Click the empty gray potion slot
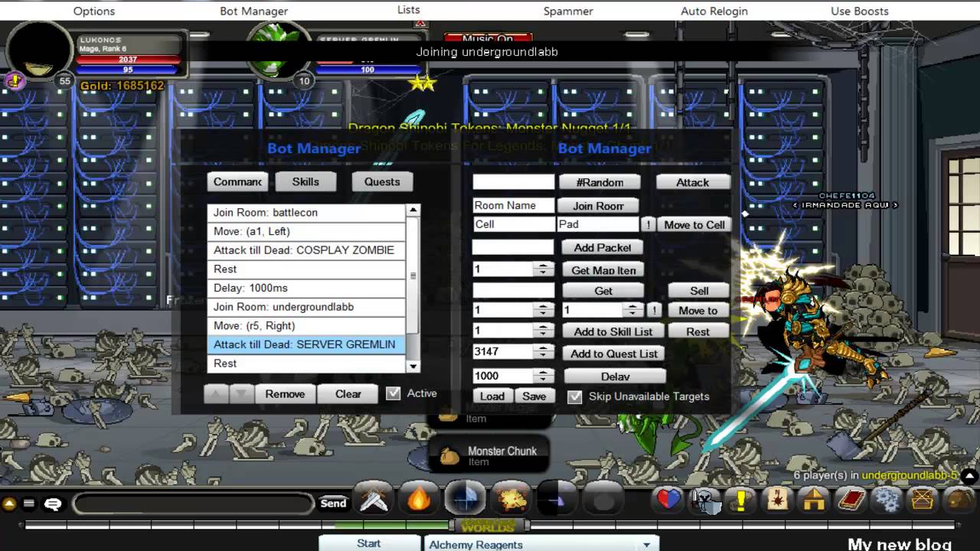980x551 pixels. coord(603,500)
